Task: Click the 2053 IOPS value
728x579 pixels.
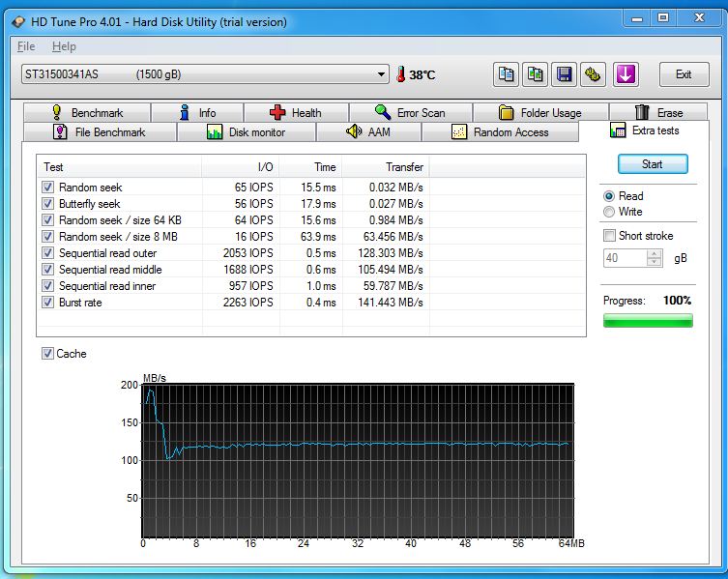Action: (248, 253)
